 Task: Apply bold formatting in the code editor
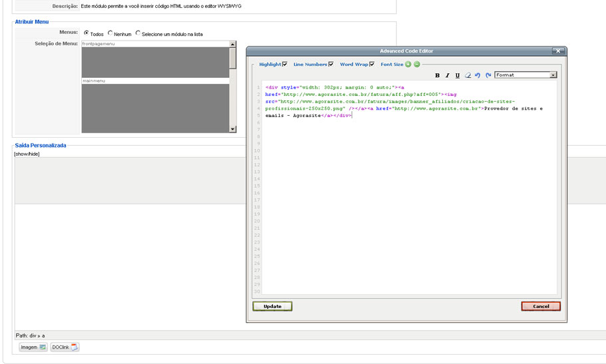point(437,75)
